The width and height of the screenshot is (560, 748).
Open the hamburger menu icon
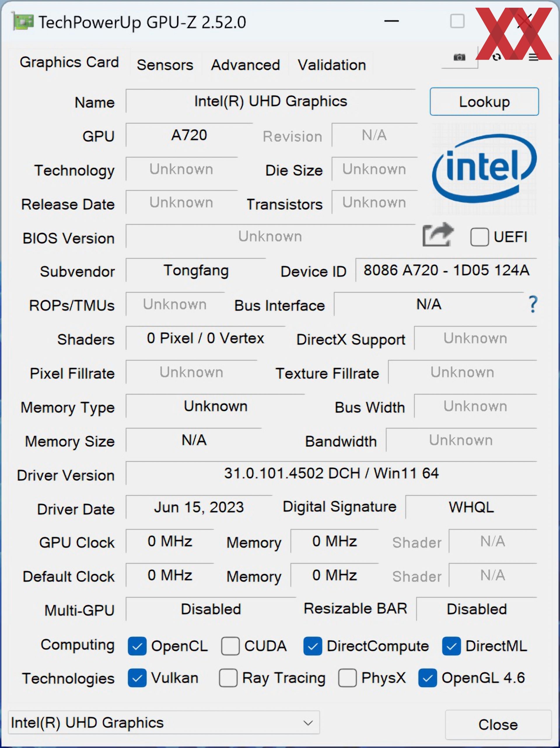click(533, 57)
